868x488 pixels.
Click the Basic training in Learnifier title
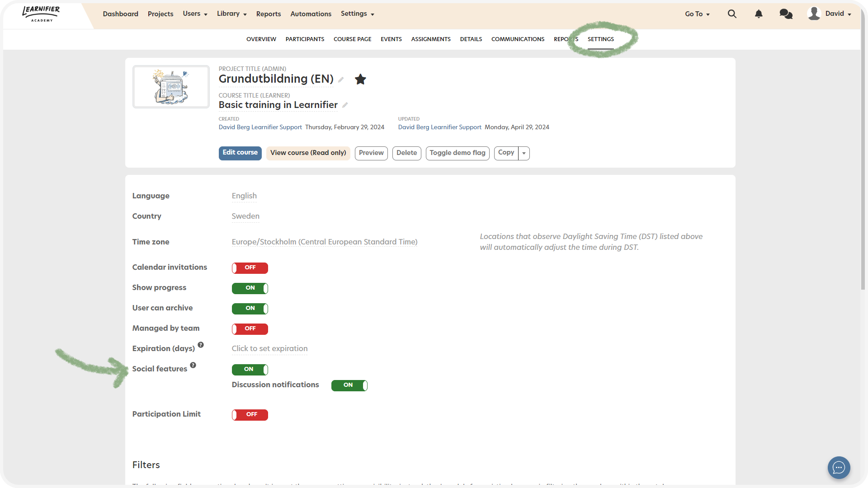coord(278,105)
